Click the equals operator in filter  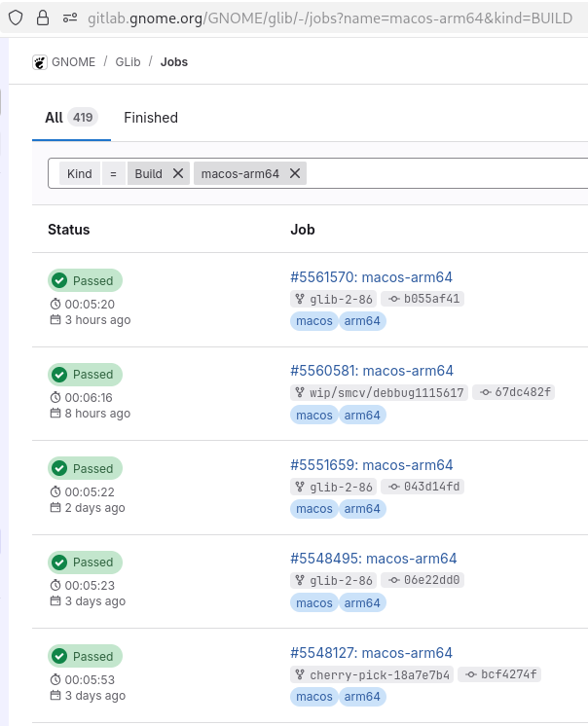113,173
